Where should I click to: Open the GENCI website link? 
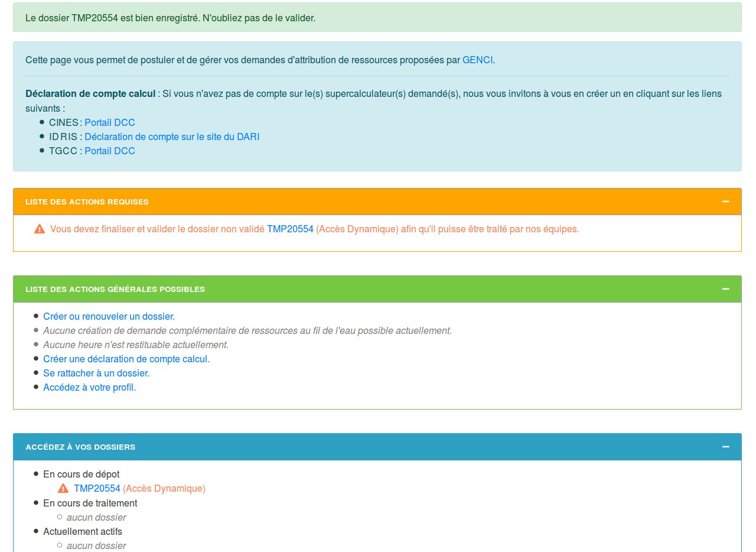(x=478, y=60)
